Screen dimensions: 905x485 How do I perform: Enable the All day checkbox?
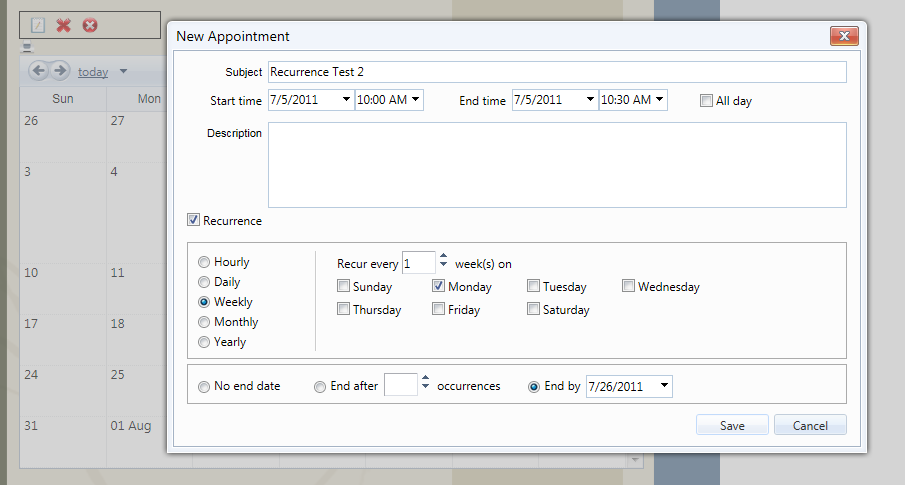click(x=707, y=100)
